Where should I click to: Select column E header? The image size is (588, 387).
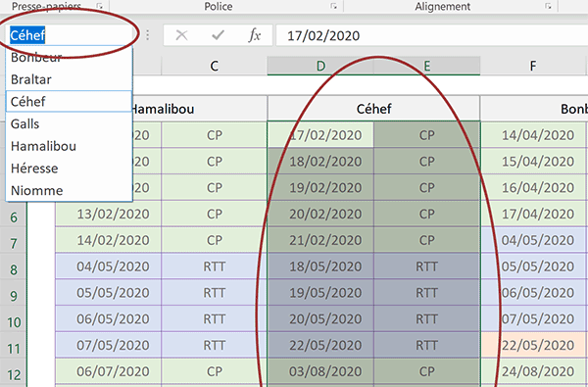tap(426, 66)
